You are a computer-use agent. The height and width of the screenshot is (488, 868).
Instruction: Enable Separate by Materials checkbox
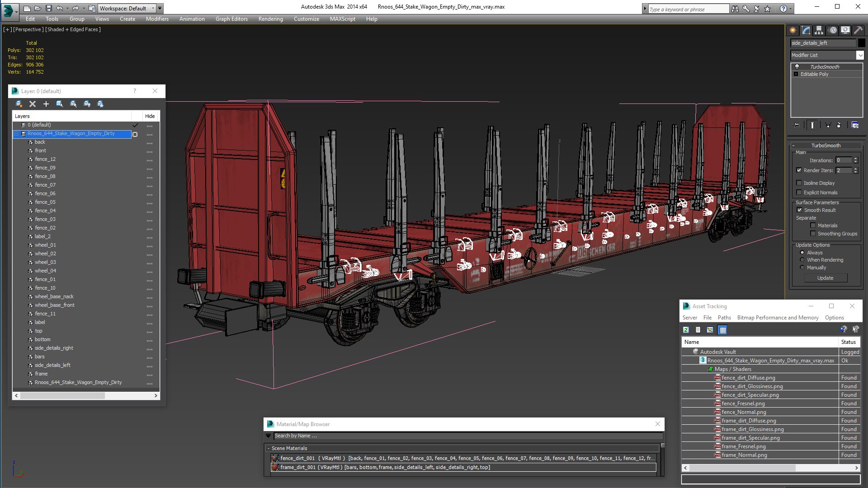pyautogui.click(x=813, y=225)
